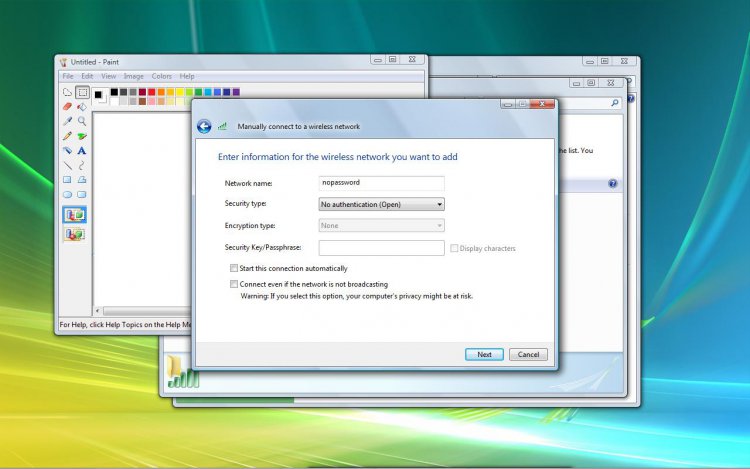The height and width of the screenshot is (469, 750).
Task: Open the Security type dropdown
Action: pos(381,204)
